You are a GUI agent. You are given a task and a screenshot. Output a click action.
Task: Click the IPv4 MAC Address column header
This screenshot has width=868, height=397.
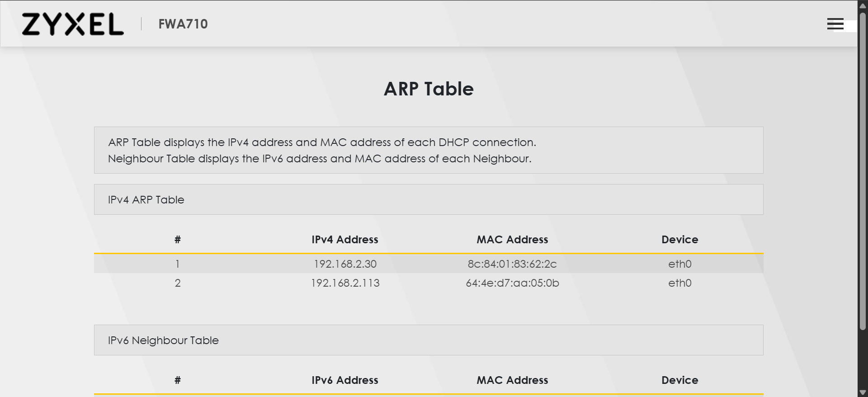click(512, 240)
